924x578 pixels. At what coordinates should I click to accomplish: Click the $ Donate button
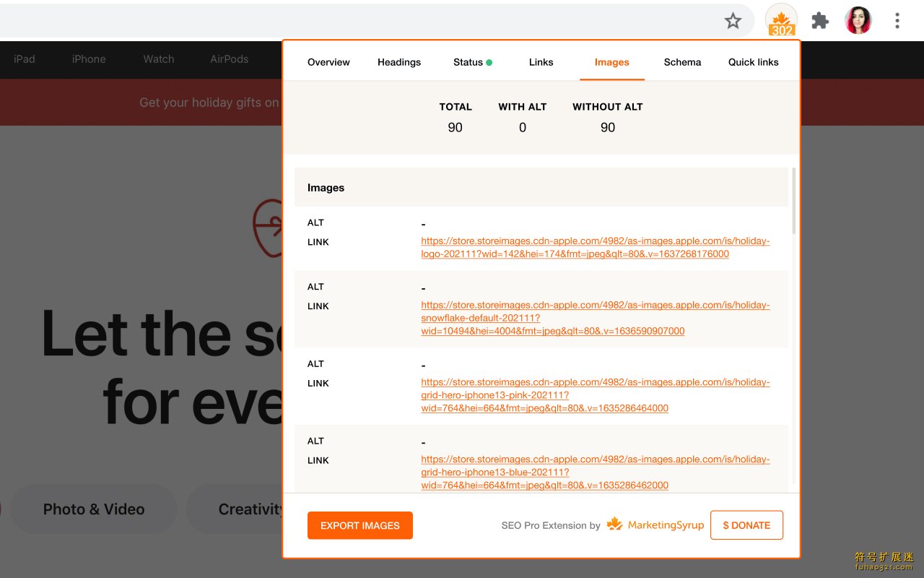[x=746, y=525]
